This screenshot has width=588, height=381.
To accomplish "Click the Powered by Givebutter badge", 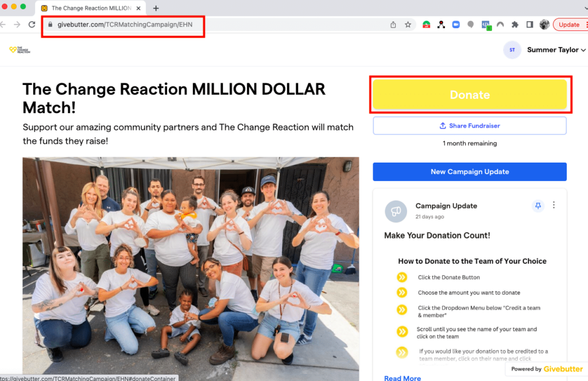I will tap(547, 369).
